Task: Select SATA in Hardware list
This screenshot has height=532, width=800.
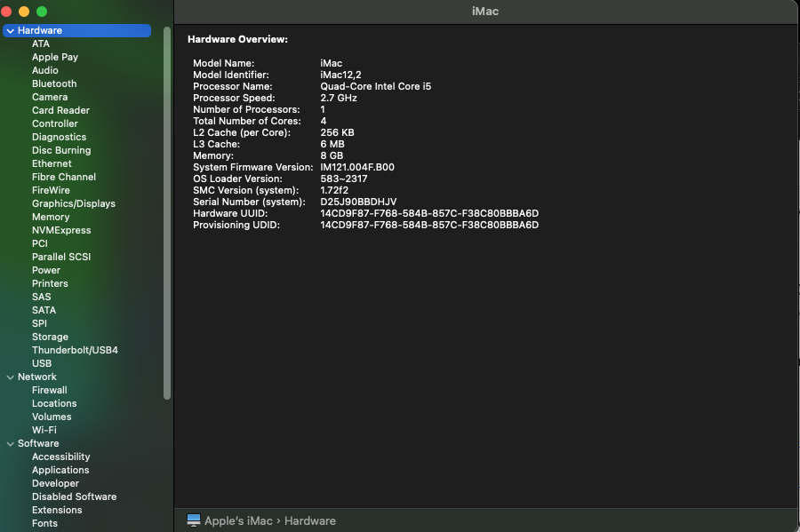Action: pyautogui.click(x=44, y=310)
